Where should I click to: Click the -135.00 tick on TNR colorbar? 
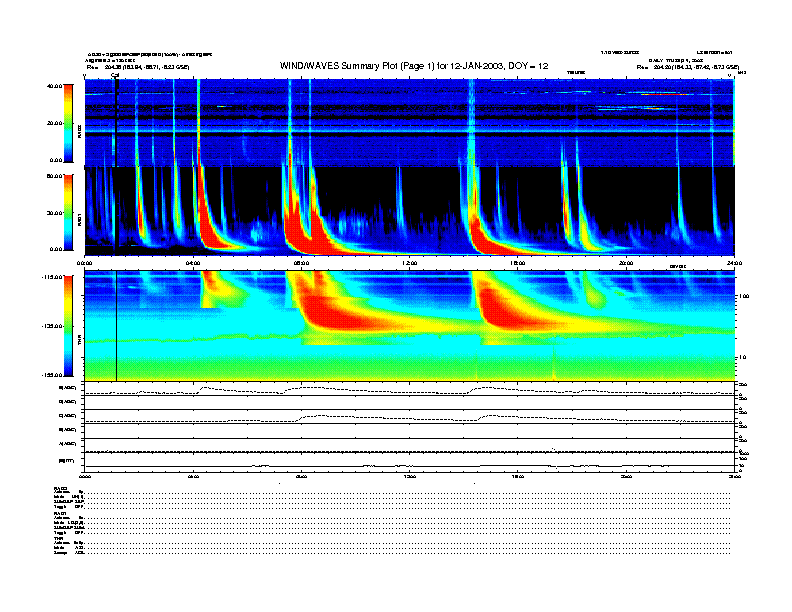tap(52, 326)
